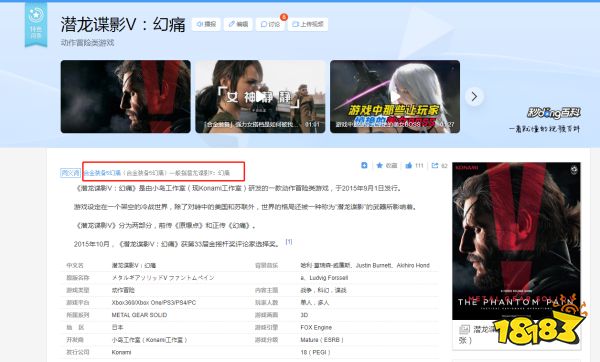Image resolution: width=600 pixels, height=362 pixels.
Task: Select the text 'FOX Engine'
Action: [x=316, y=328]
